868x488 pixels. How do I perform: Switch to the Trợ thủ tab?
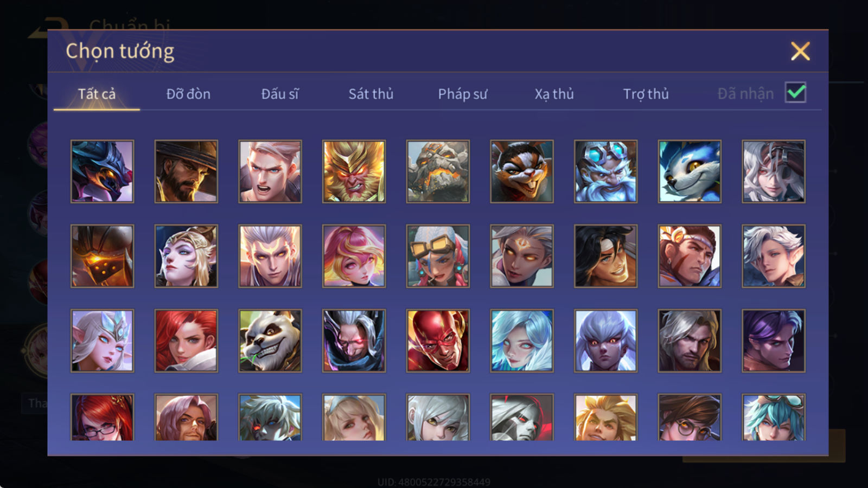(x=646, y=94)
